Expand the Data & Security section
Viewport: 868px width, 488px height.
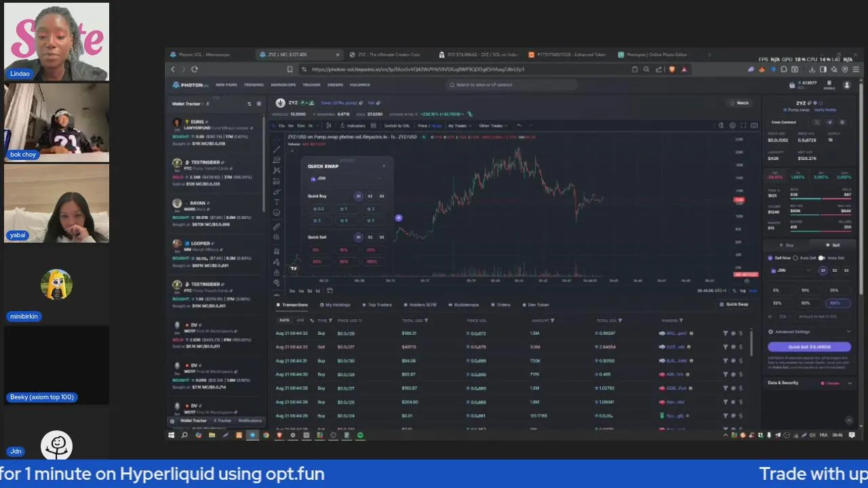click(x=809, y=383)
